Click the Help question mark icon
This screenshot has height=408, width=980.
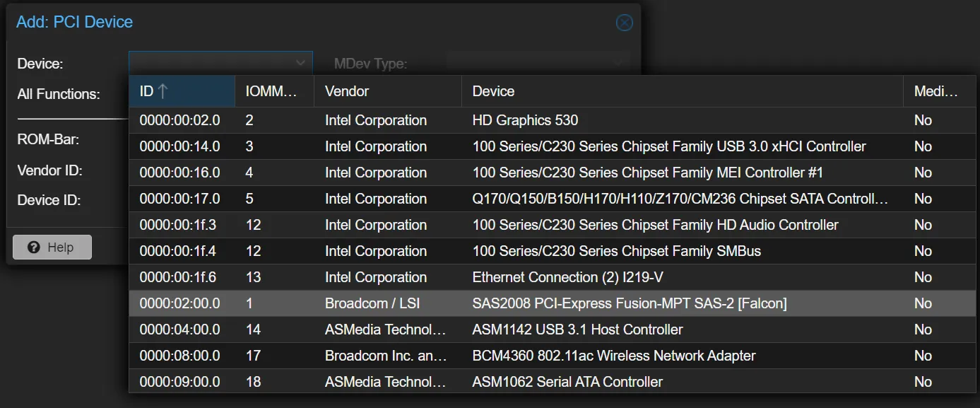33,247
